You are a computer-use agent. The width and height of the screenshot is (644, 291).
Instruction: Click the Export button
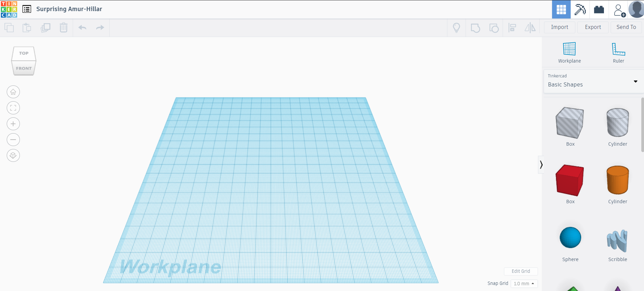tap(593, 27)
